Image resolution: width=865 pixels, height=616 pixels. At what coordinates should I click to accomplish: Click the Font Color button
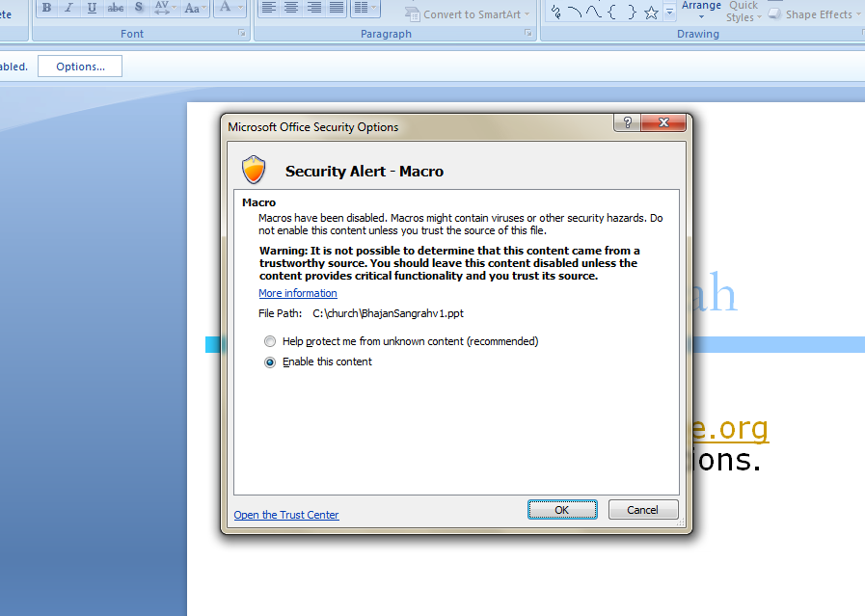225,8
